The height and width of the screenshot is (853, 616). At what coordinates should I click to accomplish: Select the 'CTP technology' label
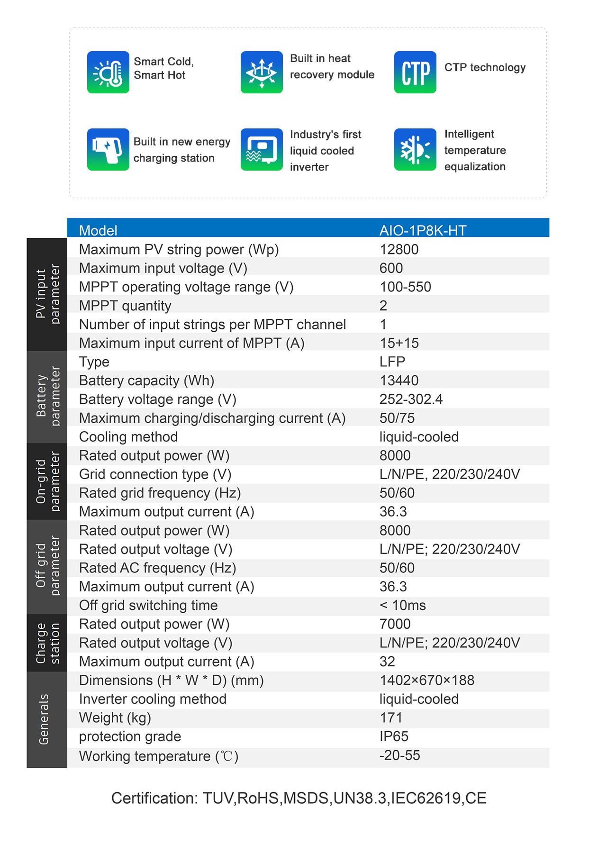tap(485, 67)
